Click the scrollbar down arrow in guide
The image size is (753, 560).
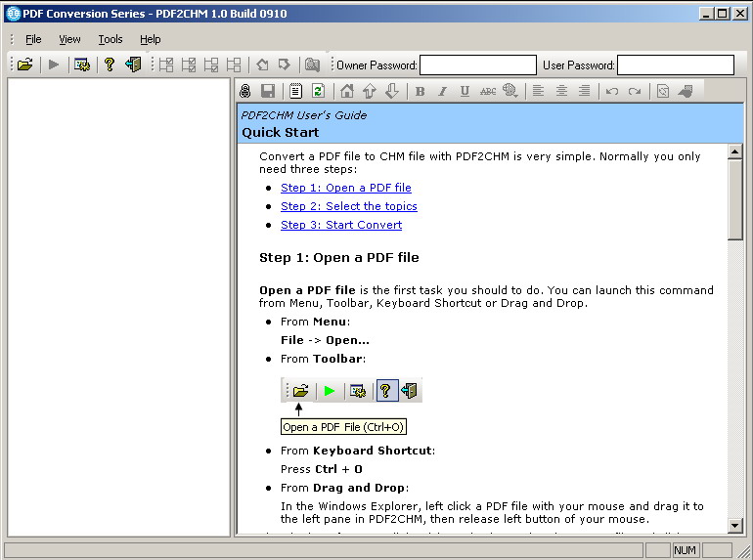pyautogui.click(x=734, y=526)
